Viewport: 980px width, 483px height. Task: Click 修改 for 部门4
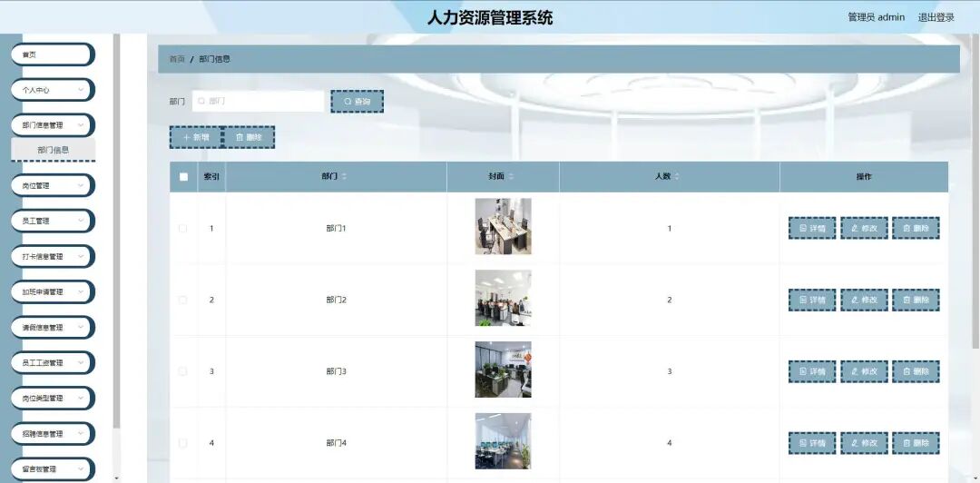point(864,443)
